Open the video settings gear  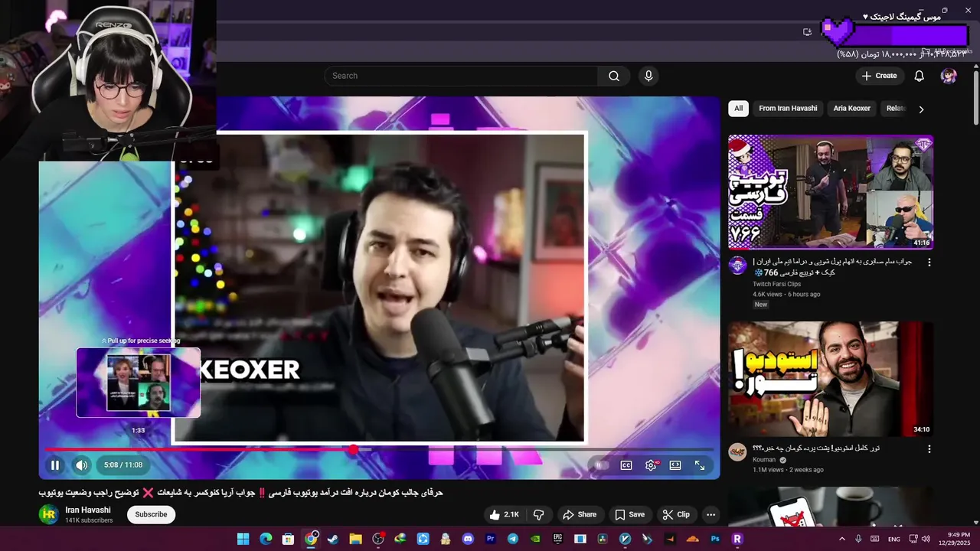pos(651,465)
